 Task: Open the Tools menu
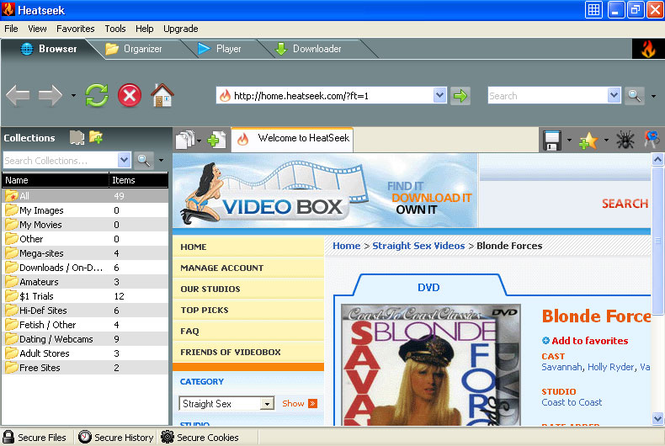pos(115,29)
